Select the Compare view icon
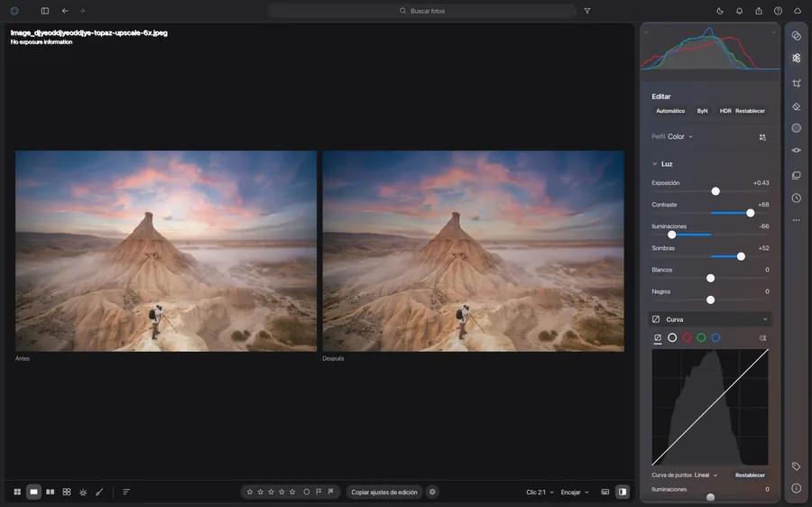 [51, 492]
